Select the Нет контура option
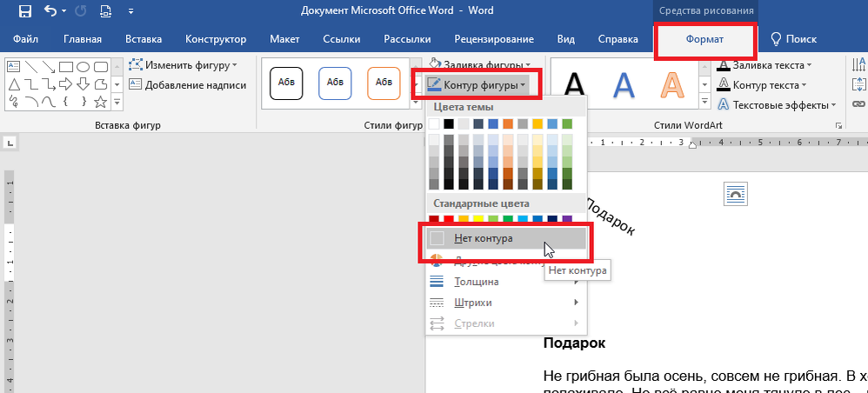This screenshot has width=868, height=393. point(506,238)
